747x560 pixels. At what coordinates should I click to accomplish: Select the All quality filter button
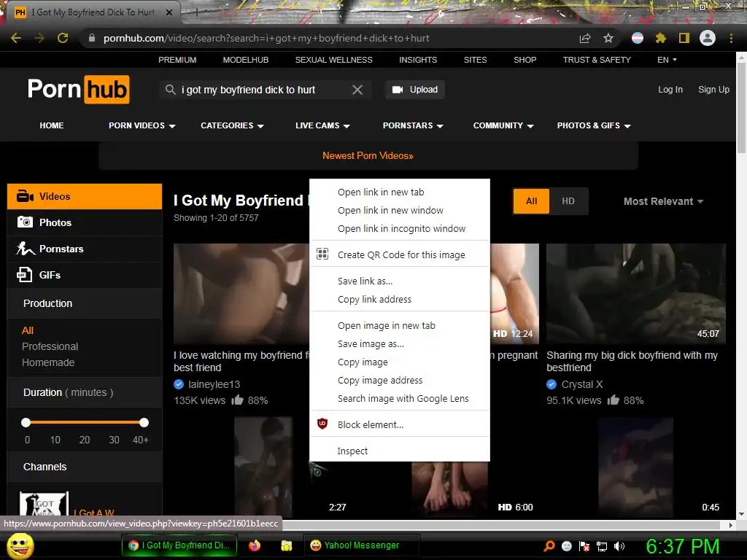click(531, 201)
